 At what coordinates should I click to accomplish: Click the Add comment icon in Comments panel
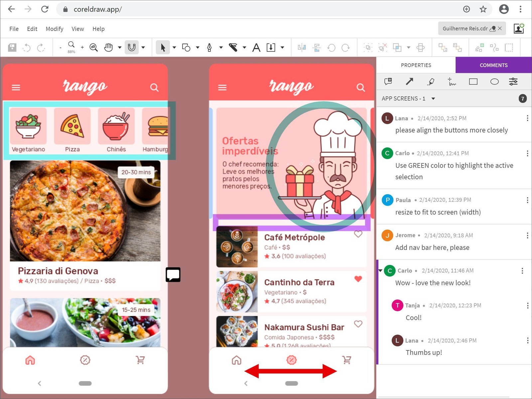click(x=388, y=82)
